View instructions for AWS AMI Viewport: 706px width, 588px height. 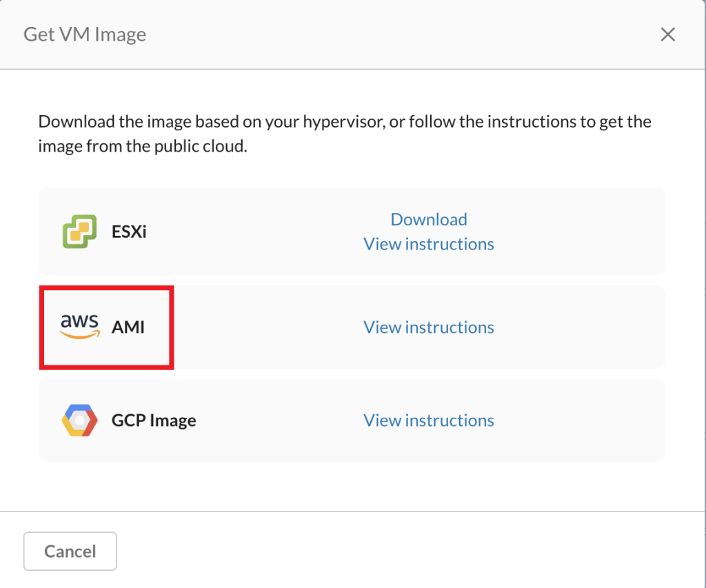point(429,327)
